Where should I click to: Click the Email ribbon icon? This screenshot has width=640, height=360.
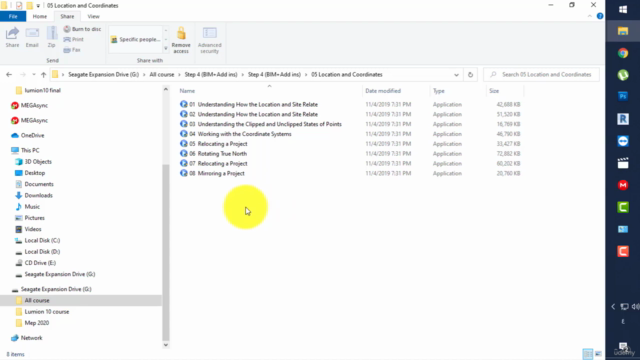pos(32,37)
